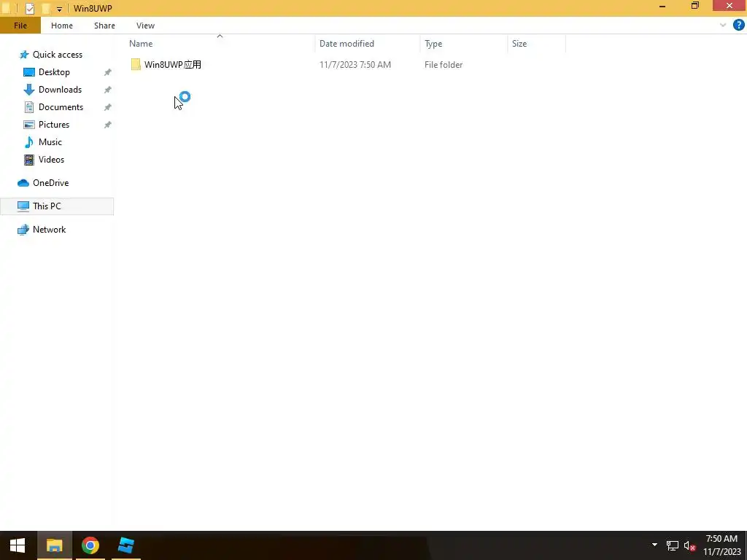Go to Videos in the navigation pane
This screenshot has width=747, height=560.
click(x=51, y=160)
